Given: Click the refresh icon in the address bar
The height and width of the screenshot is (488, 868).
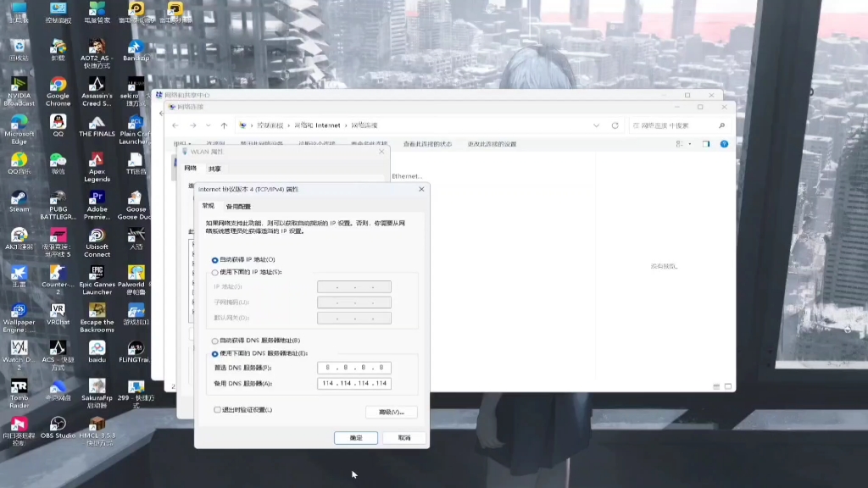Looking at the screenshot, I should 615,125.
